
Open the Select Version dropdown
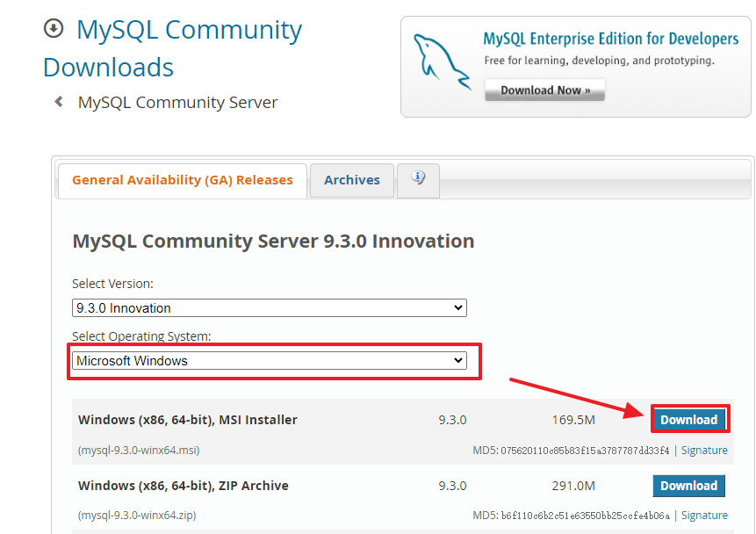269,307
